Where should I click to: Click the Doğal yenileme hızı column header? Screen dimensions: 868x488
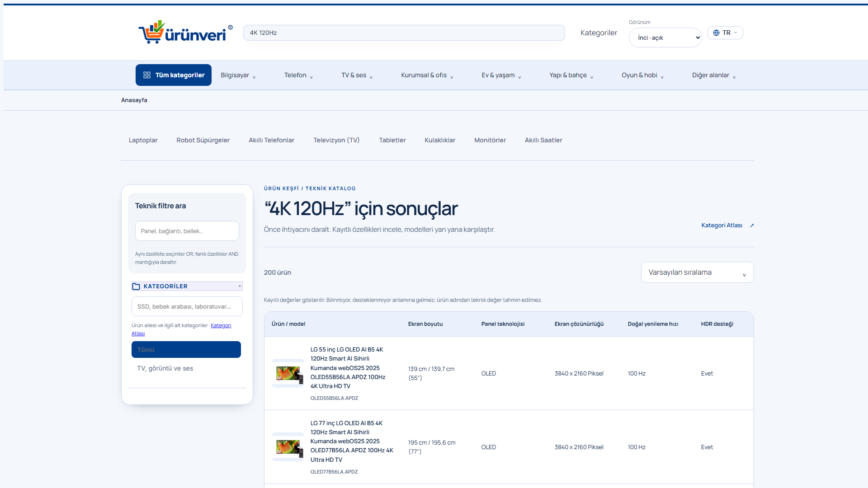(653, 324)
